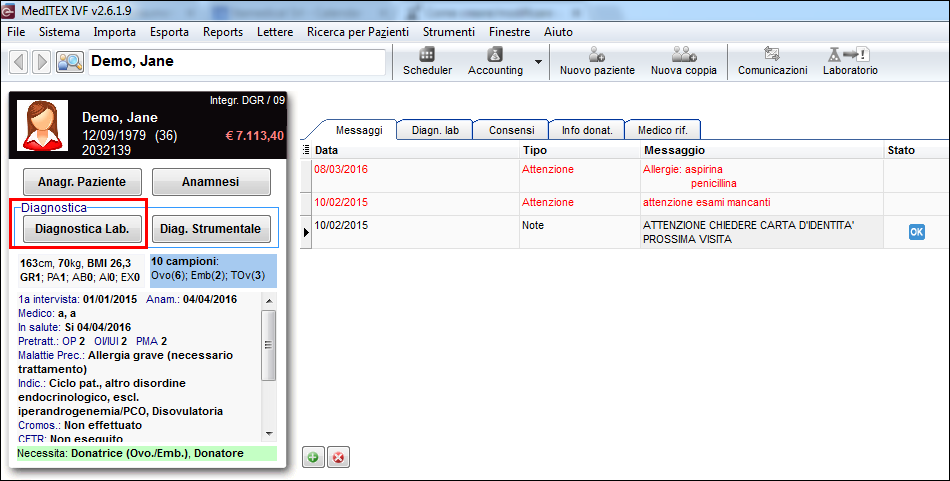Click Cromos. label in summary
950x481 pixels.
(40, 425)
